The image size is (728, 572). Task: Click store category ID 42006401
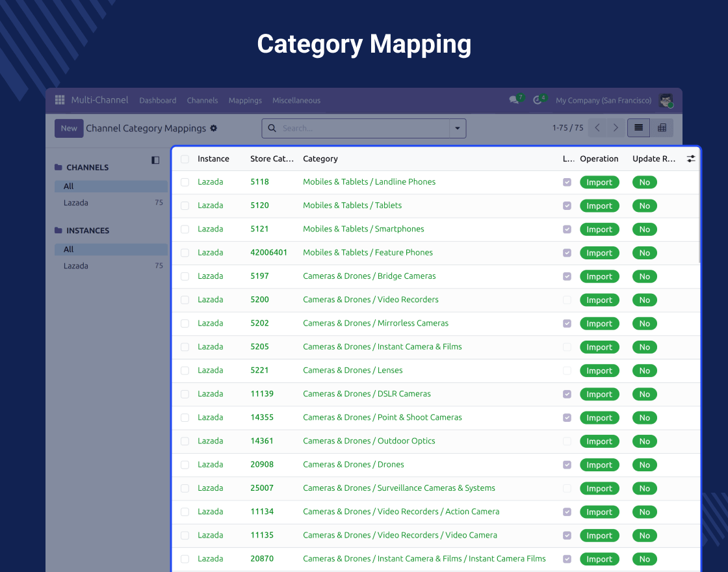tap(269, 253)
